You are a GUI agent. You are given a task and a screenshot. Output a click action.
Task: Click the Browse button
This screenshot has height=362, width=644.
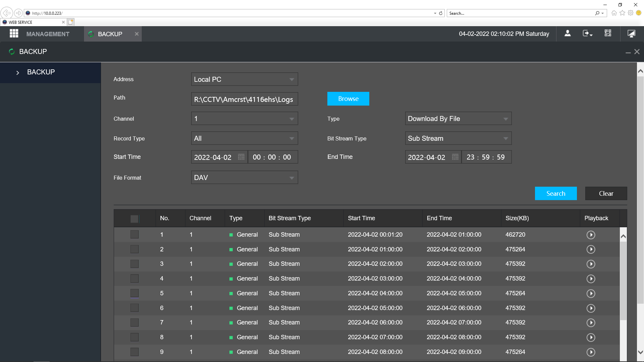[348, 99]
